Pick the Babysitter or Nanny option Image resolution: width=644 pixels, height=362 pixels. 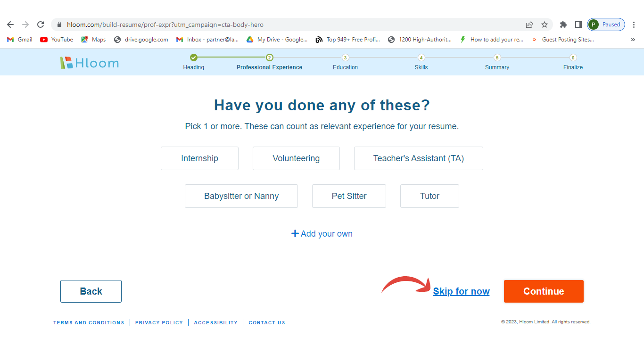241,196
